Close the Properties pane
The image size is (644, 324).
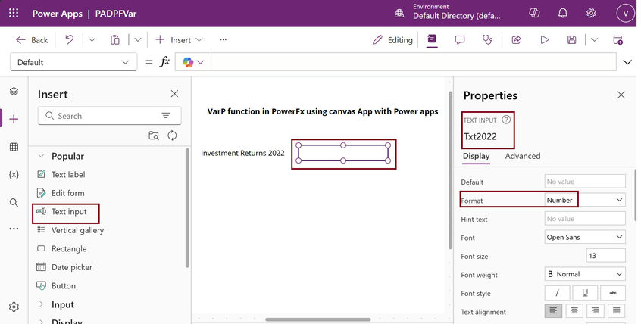tap(621, 95)
